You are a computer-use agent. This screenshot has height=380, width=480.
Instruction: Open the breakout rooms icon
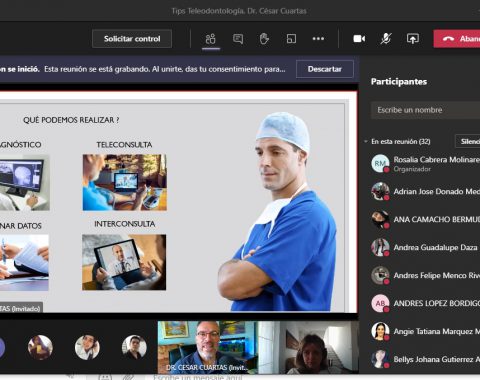point(291,39)
